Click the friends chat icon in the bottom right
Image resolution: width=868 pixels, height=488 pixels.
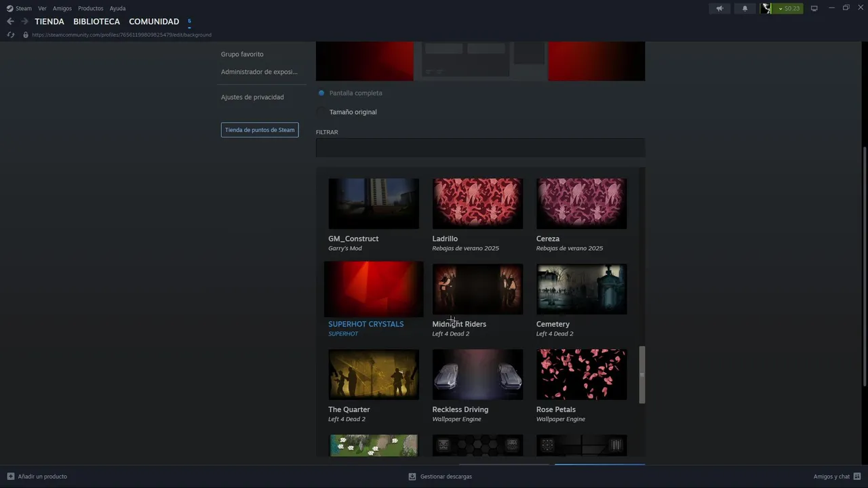coord(857,476)
